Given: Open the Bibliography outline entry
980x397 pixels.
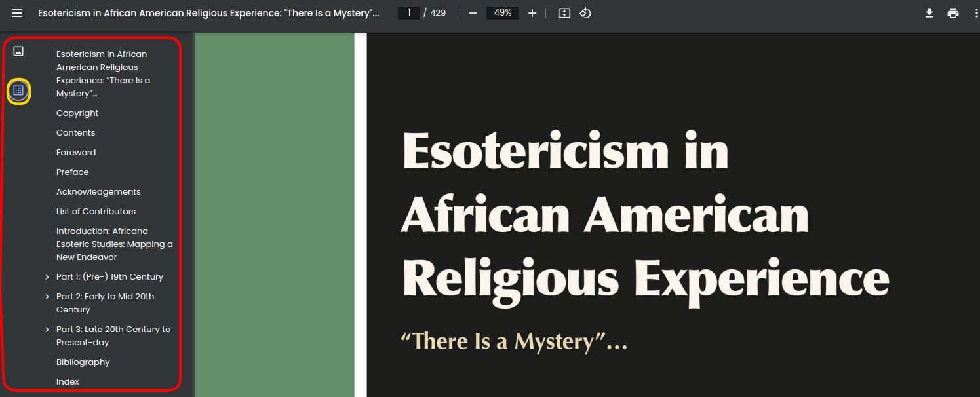Looking at the screenshot, I should [83, 362].
